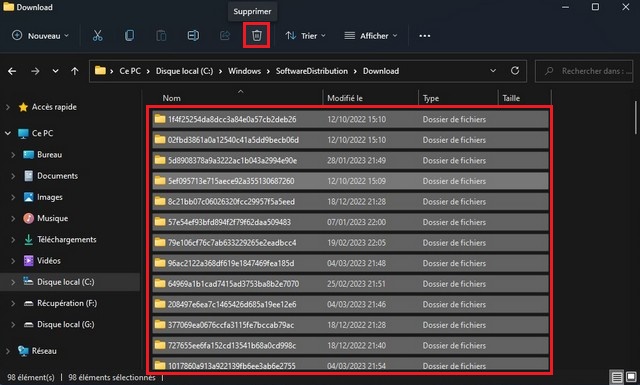
Task: Open recent locations chevron next to forward arrow
Action: (55, 71)
